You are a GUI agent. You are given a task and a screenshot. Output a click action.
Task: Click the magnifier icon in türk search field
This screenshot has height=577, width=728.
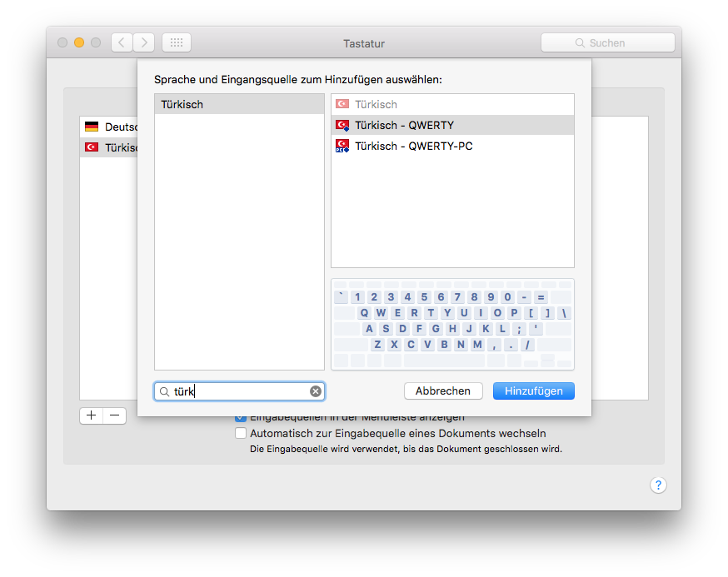pos(164,392)
